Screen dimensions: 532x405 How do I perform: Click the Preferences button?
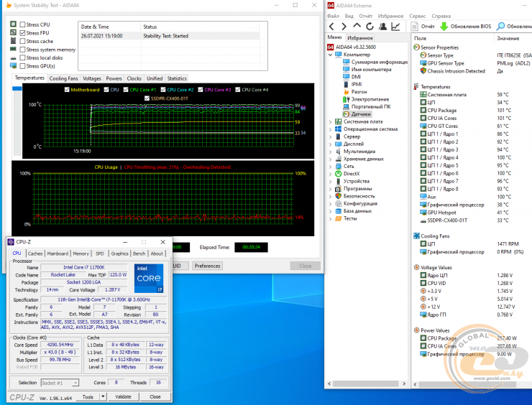tap(207, 266)
